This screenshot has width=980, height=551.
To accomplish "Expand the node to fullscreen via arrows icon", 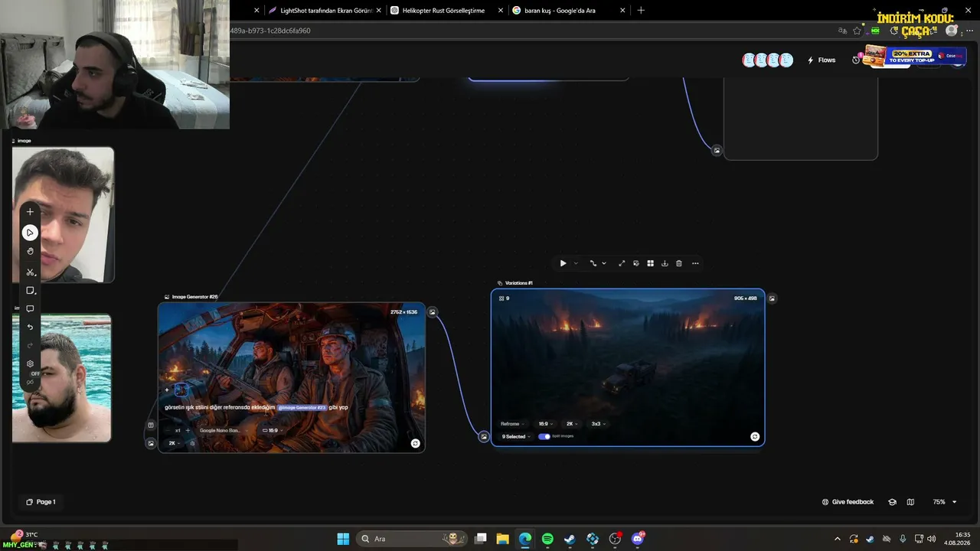I will point(622,263).
